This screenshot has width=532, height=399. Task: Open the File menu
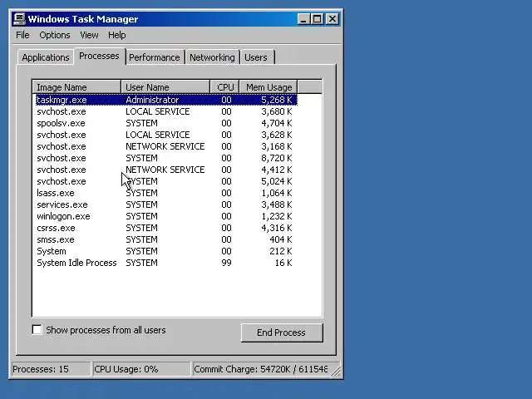coord(22,35)
